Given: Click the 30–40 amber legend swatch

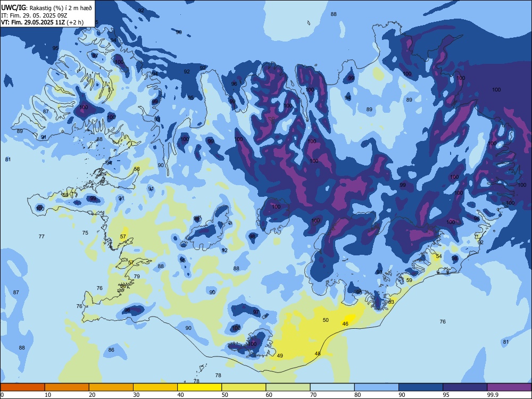Looking at the screenshot, I should [155, 387].
